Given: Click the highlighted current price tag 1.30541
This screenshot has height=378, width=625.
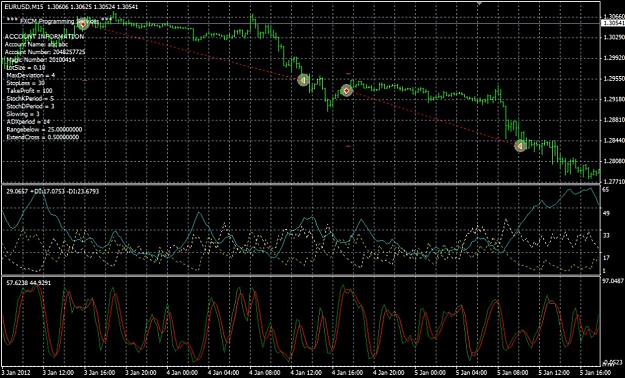Looking at the screenshot, I should [613, 24].
